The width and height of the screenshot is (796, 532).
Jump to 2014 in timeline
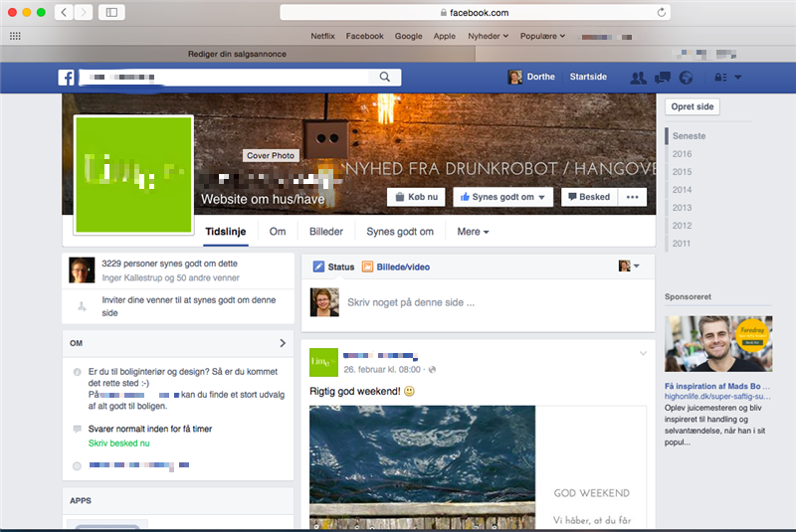tap(682, 190)
